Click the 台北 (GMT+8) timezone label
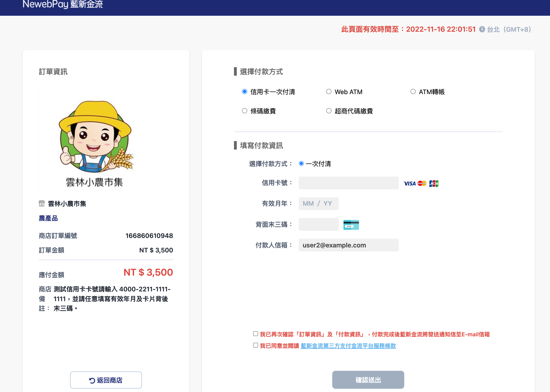Screen dimensions: 550x392 pos(509,29)
